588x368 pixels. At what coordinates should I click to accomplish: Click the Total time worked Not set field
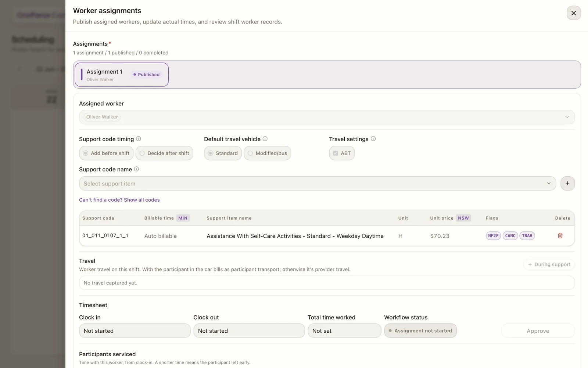click(x=344, y=330)
